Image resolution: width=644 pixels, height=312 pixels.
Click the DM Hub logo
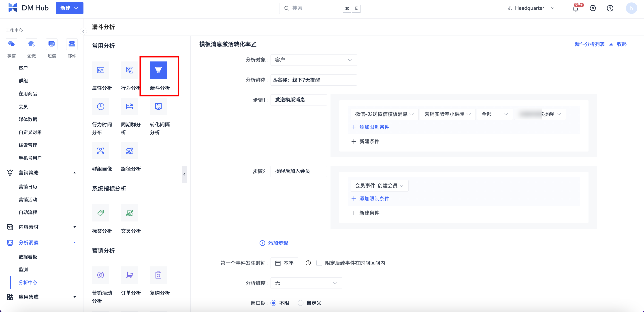coord(28,8)
